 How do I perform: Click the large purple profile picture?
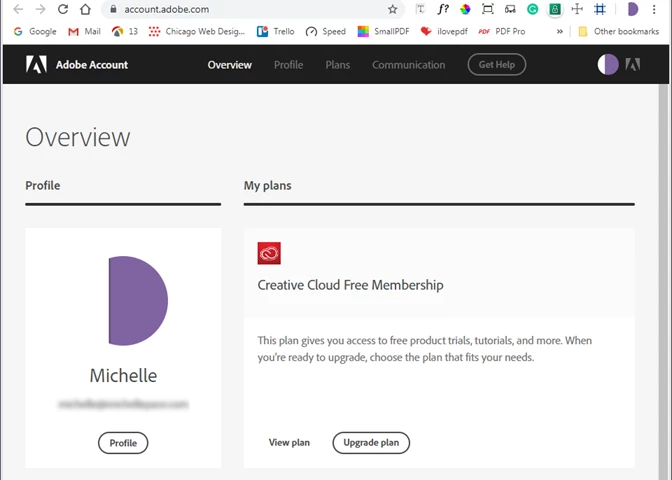point(138,301)
